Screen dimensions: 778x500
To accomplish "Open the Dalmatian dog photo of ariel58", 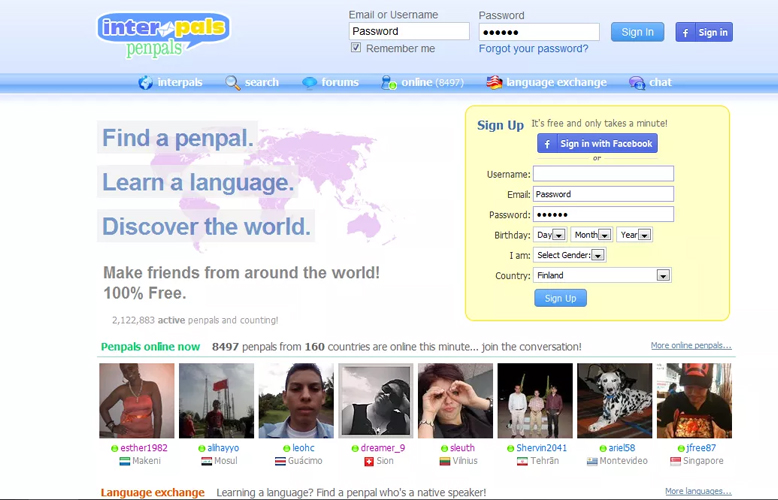I will 614,400.
